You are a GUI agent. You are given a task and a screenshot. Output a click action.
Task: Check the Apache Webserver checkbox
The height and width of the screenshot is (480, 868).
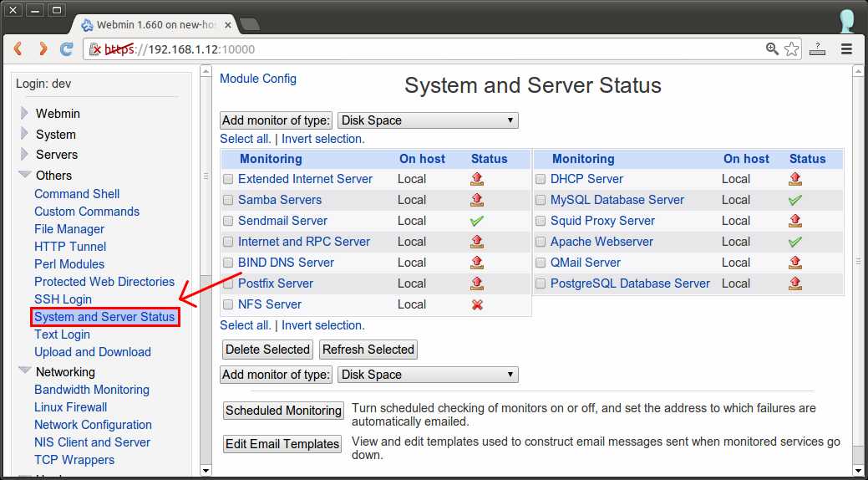(541, 242)
